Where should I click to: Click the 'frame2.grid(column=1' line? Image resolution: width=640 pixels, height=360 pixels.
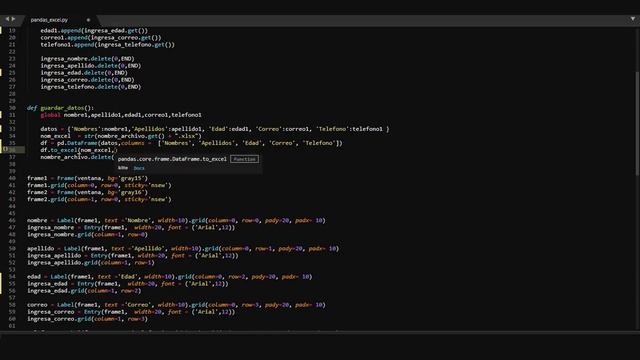[x=99, y=200]
